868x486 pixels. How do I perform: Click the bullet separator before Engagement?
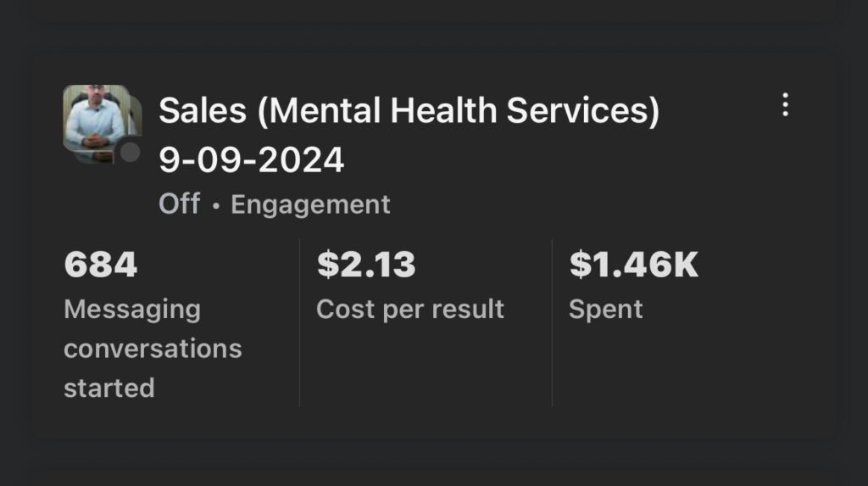pyautogui.click(x=215, y=205)
